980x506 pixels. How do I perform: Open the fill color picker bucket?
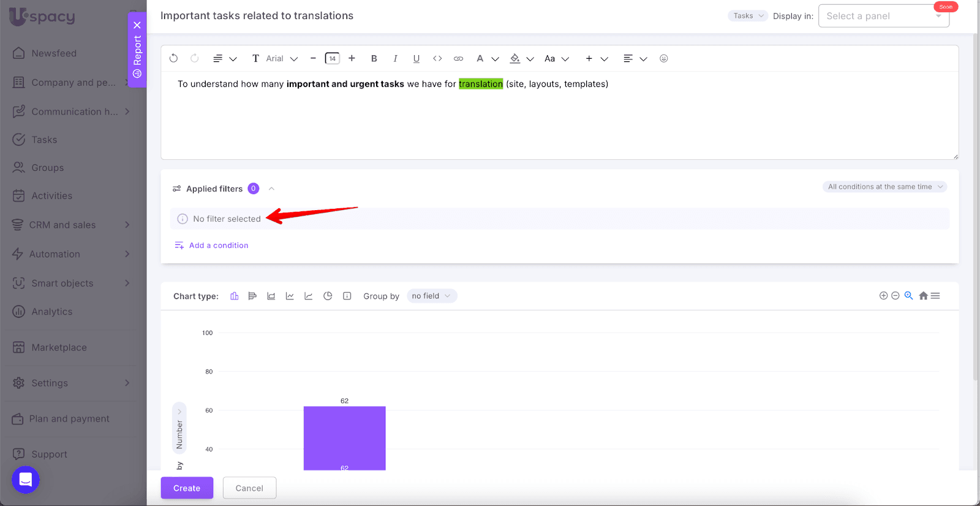point(515,59)
